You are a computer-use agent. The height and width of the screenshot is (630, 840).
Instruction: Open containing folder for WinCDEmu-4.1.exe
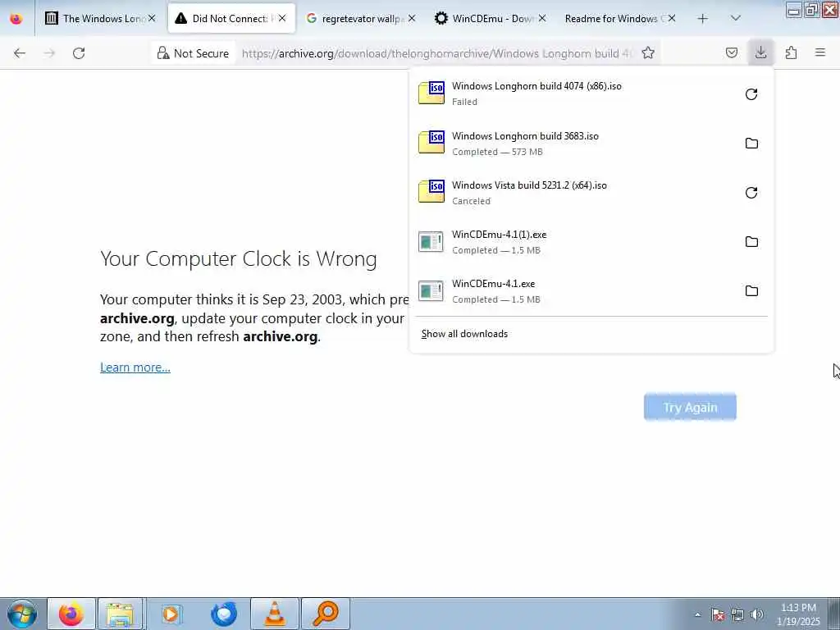pyautogui.click(x=751, y=291)
